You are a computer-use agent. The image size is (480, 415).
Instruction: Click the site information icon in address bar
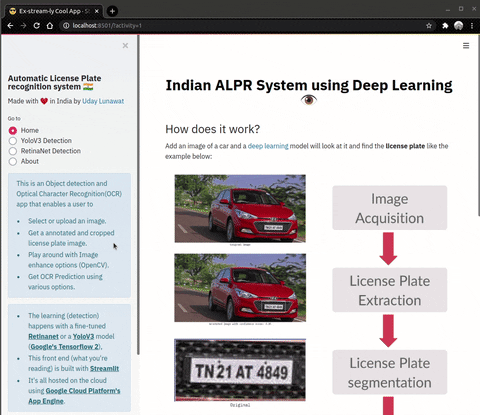[66, 26]
